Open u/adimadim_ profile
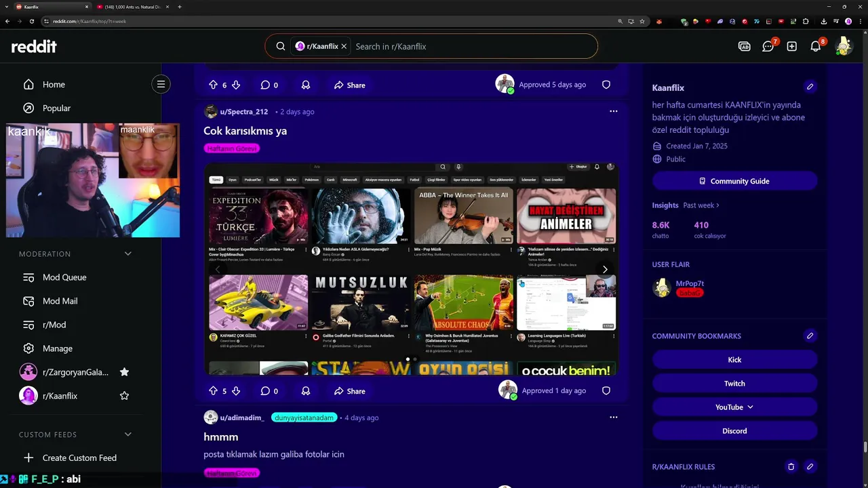868x488 pixels. (x=242, y=418)
